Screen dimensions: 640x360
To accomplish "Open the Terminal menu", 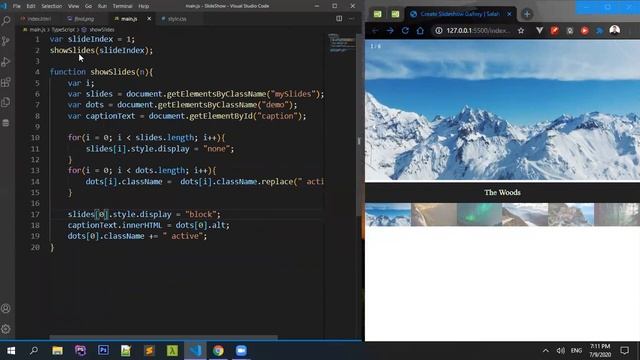I will [122, 6].
